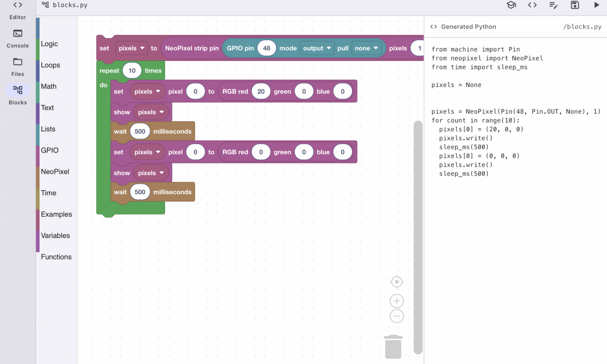Viewport: 607px width, 364px height.
Task: Open pixels dropdown in first show block
Action: (151, 112)
